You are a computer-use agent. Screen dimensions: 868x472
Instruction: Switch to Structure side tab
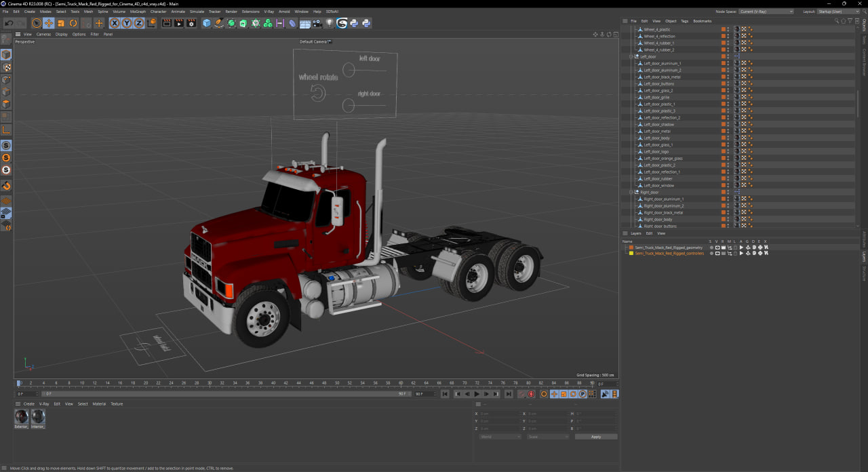click(x=864, y=273)
